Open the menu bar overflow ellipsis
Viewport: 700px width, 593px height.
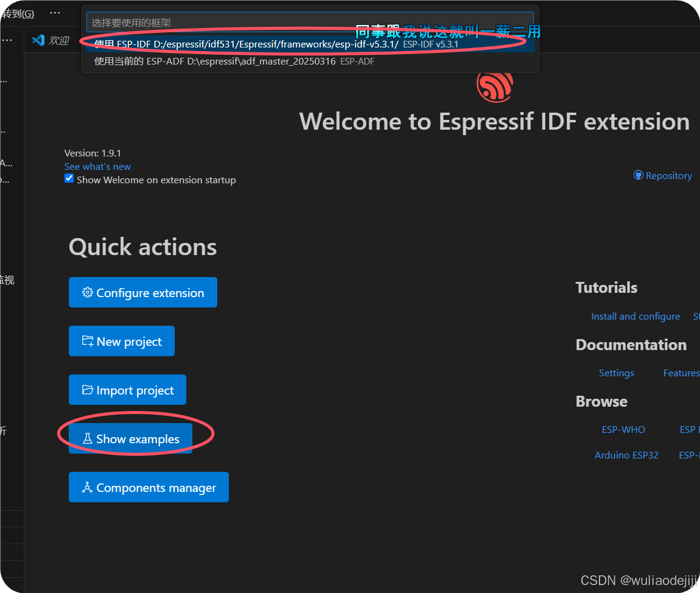[55, 13]
